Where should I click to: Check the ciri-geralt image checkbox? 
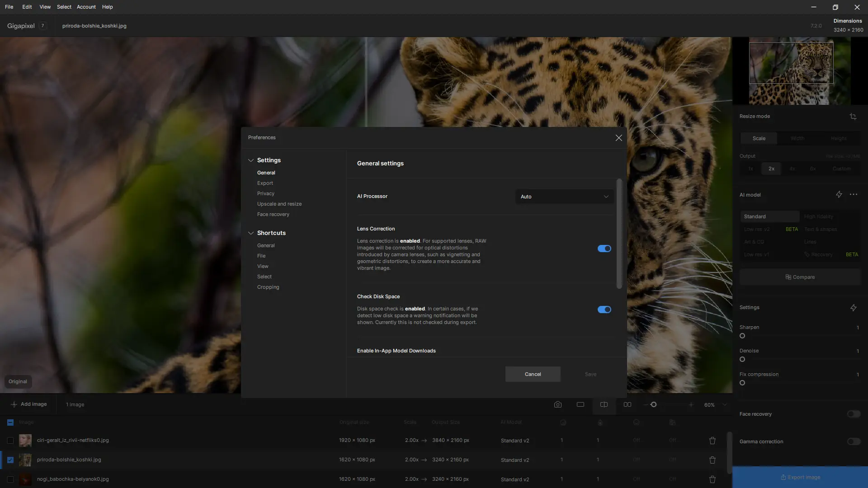(10, 440)
